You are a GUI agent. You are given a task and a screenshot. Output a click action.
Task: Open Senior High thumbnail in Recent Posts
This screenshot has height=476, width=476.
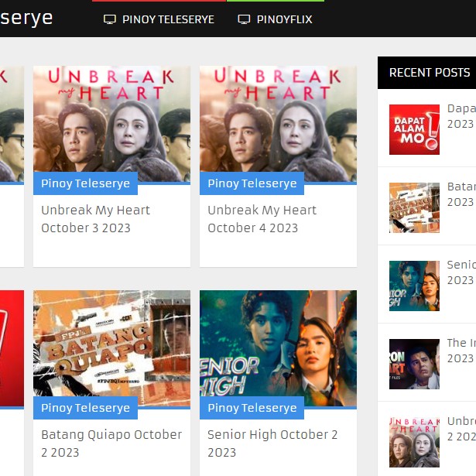pos(414,286)
